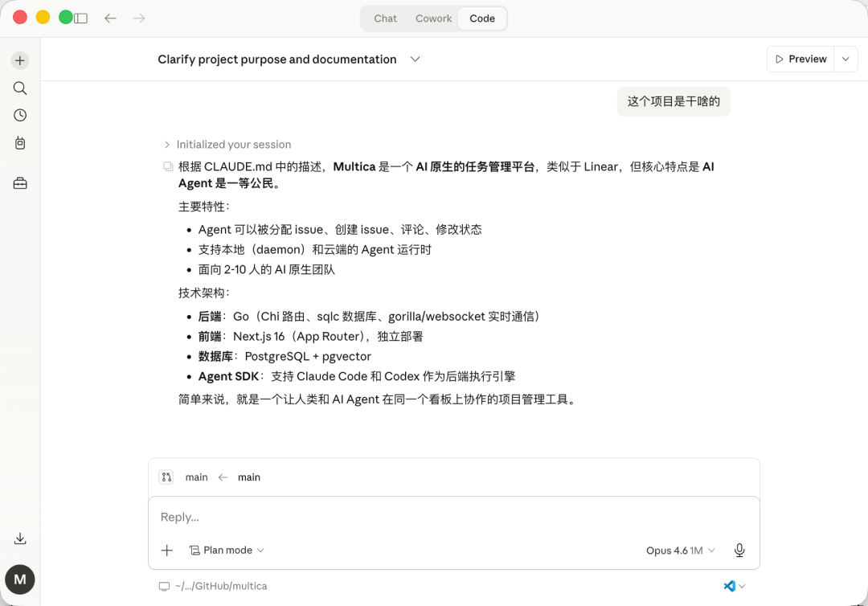This screenshot has width=868, height=606.
Task: Click the session title 'Clarify project purpose and documentation'
Action: tap(276, 59)
